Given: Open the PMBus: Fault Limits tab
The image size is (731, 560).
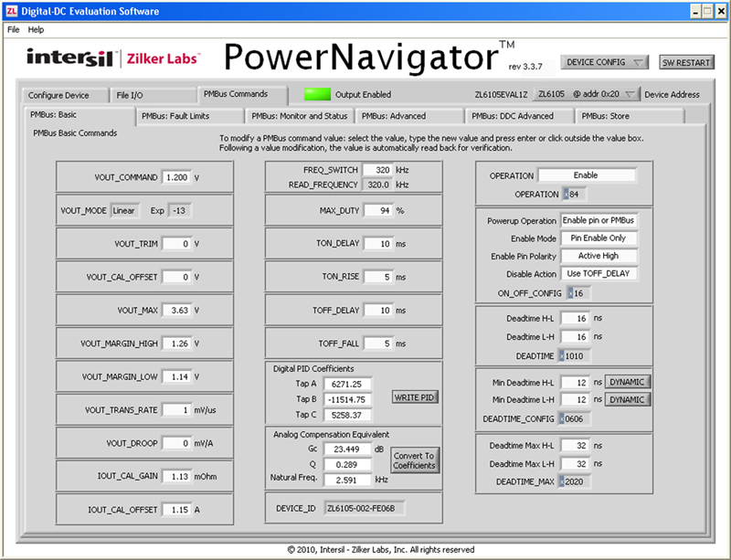Looking at the screenshot, I should coord(189,116).
